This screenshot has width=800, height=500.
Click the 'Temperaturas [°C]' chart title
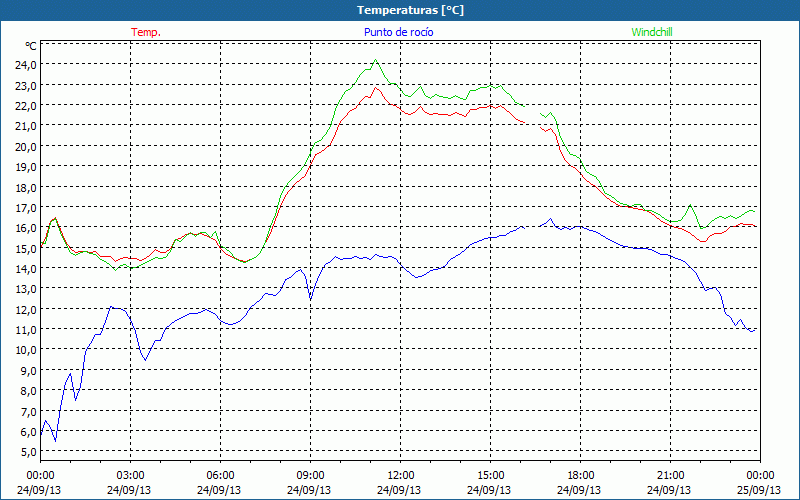[x=410, y=10]
